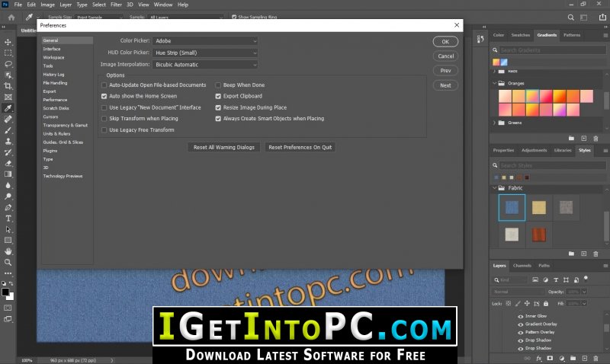Uncheck Always Create Smart Objects when Placing
The height and width of the screenshot is (364, 610).
pos(218,119)
